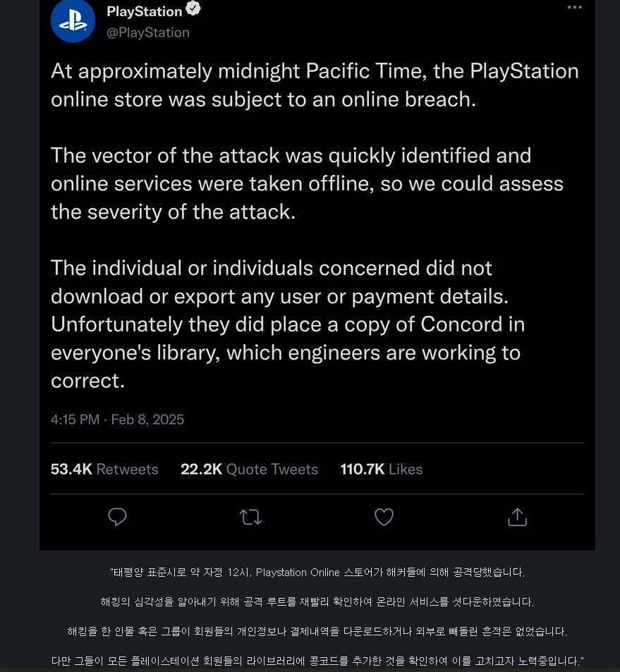This screenshot has width=620, height=672.
Task: Open the PlayStation display name link
Action: [144, 11]
